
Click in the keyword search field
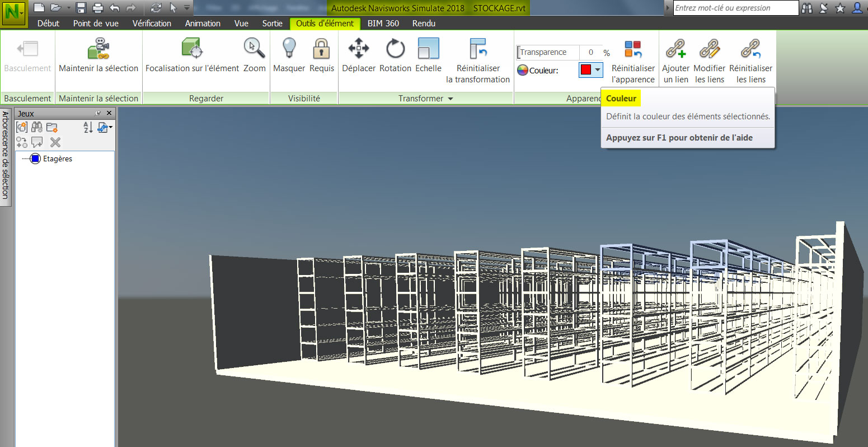click(x=735, y=8)
